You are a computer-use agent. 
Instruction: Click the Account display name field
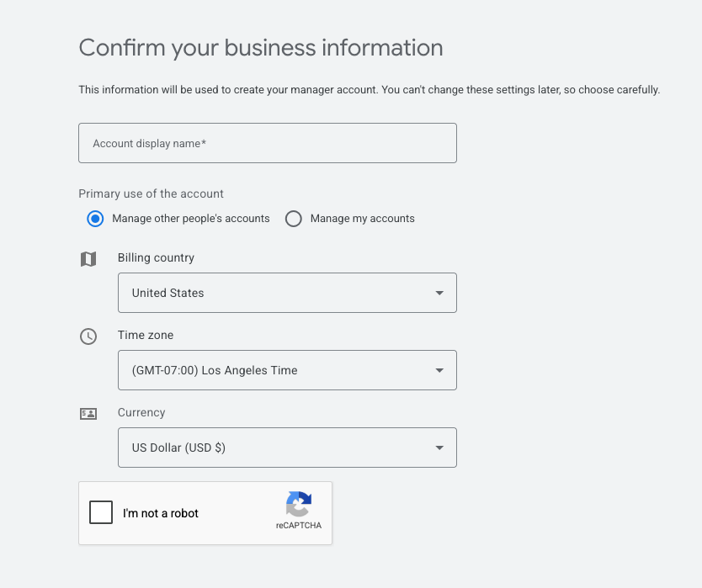tap(268, 143)
